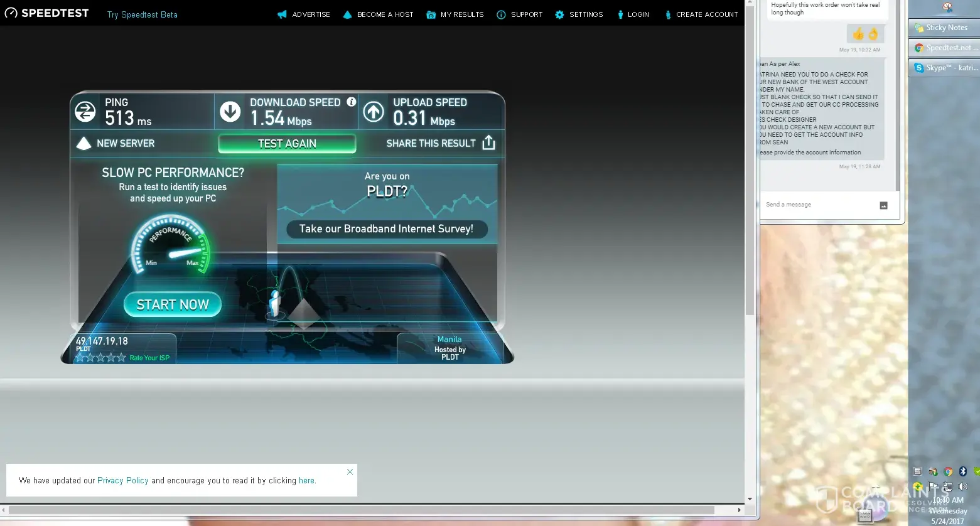Rate your ISP using the stars
980x526 pixels.
click(x=100, y=358)
